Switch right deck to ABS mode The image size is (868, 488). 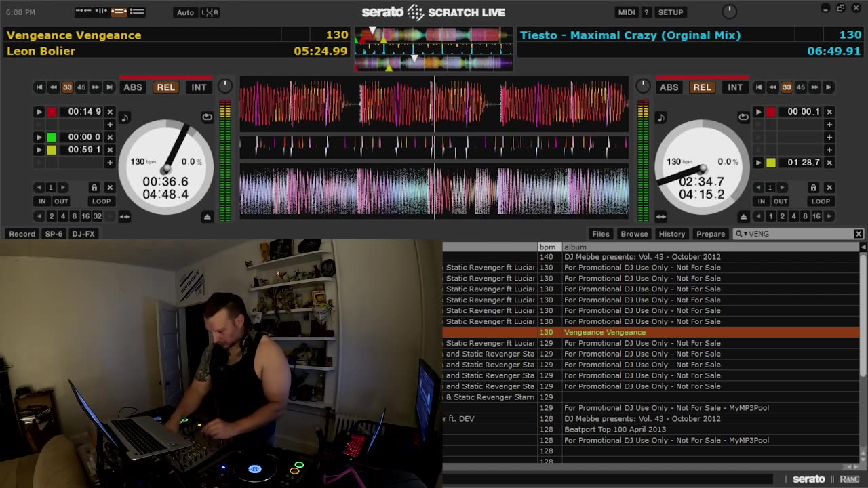[669, 87]
